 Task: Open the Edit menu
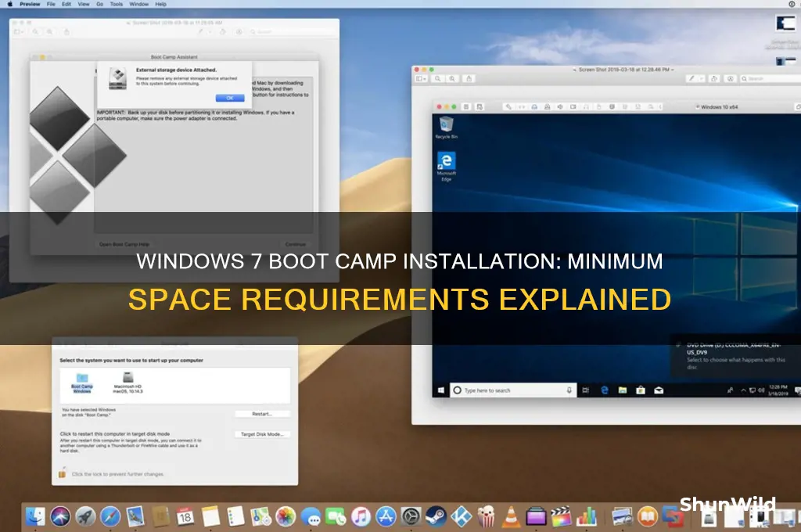pos(66,4)
